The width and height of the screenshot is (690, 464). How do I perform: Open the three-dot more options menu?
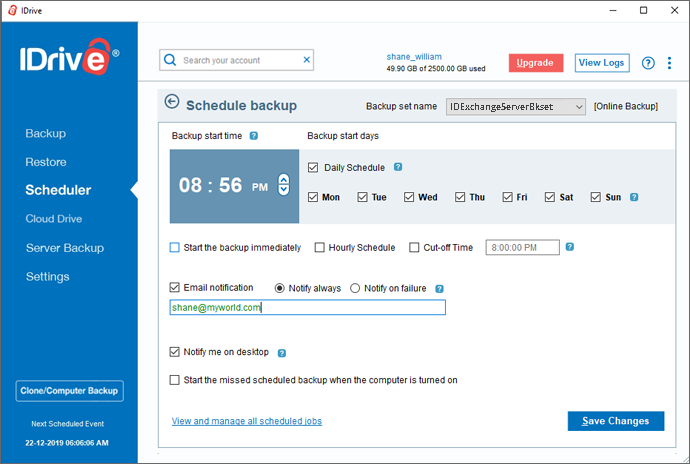(669, 63)
